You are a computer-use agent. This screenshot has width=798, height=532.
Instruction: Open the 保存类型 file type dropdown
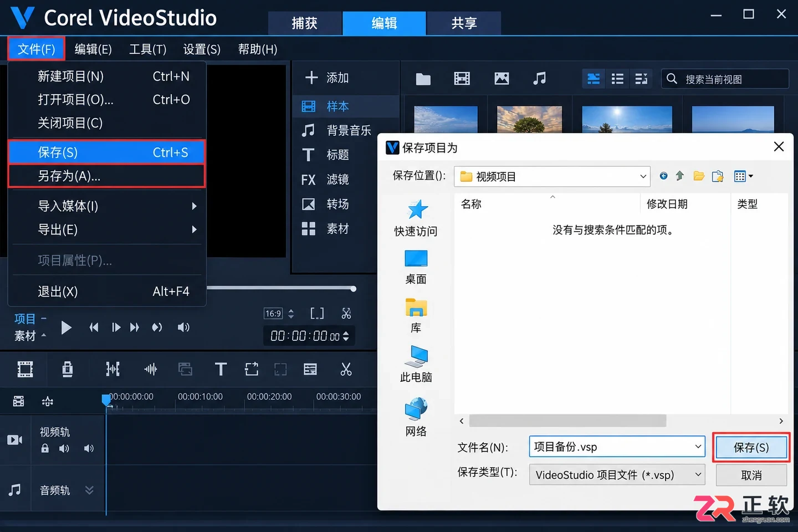617,474
